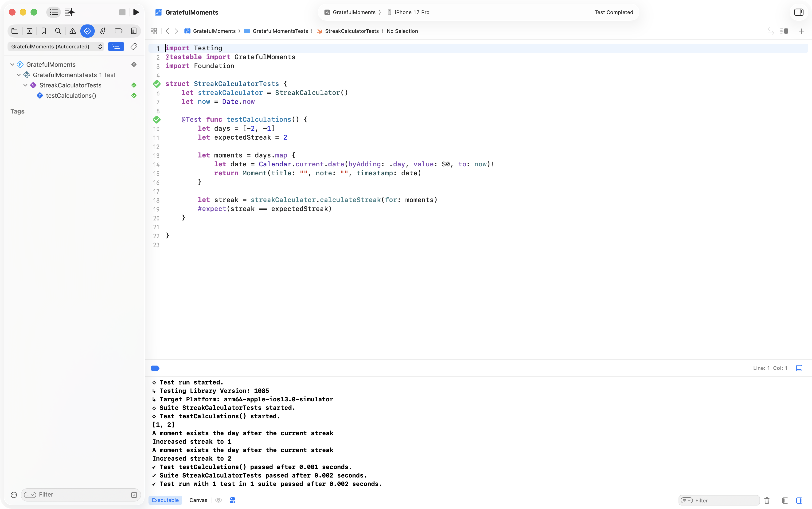Image resolution: width=812 pixels, height=509 pixels.
Task: Click the console Filter field
Action: pos(719,501)
